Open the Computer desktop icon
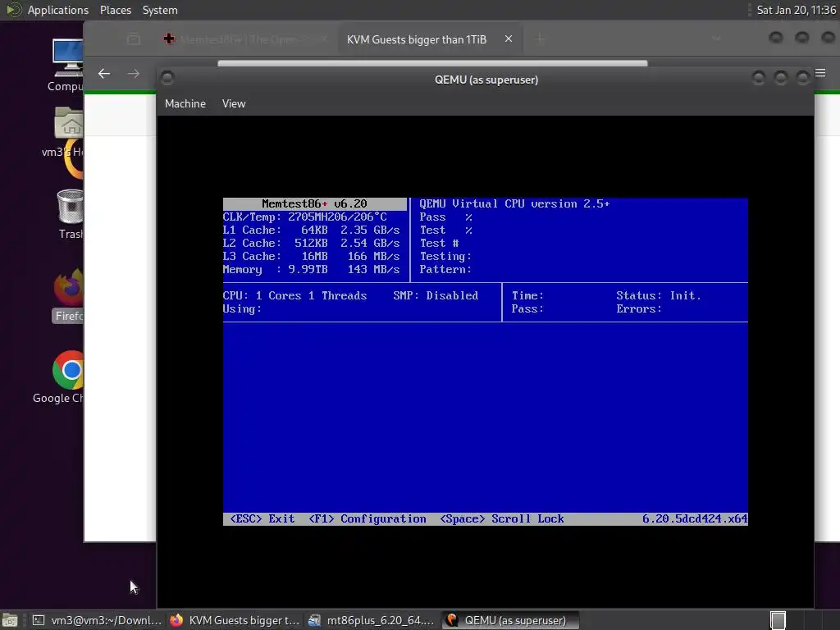The height and width of the screenshot is (630, 840). pyautogui.click(x=66, y=65)
